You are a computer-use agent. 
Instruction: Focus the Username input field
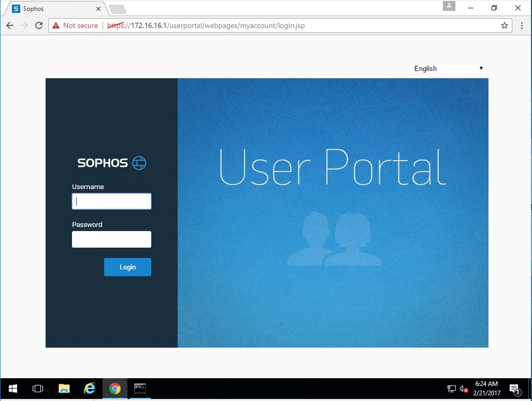pyautogui.click(x=111, y=201)
